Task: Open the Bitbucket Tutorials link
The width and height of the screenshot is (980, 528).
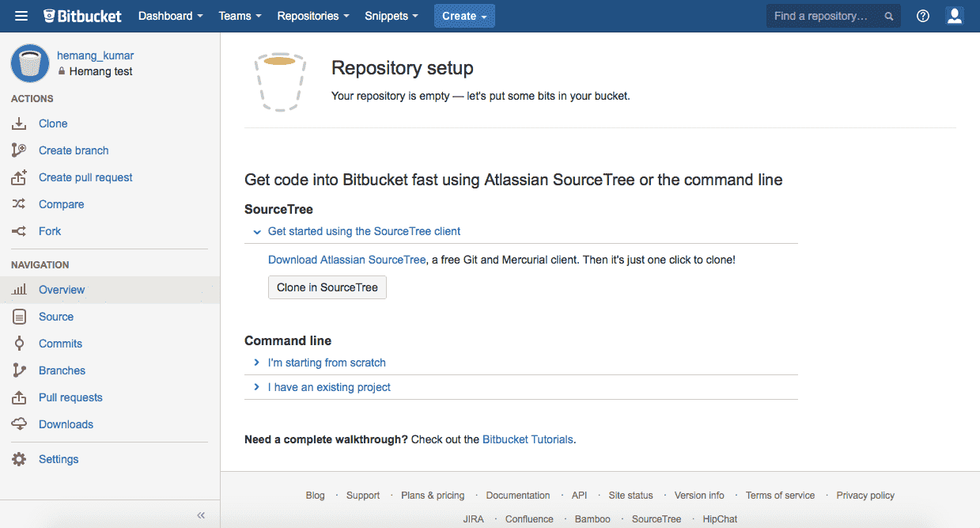Action: 528,439
